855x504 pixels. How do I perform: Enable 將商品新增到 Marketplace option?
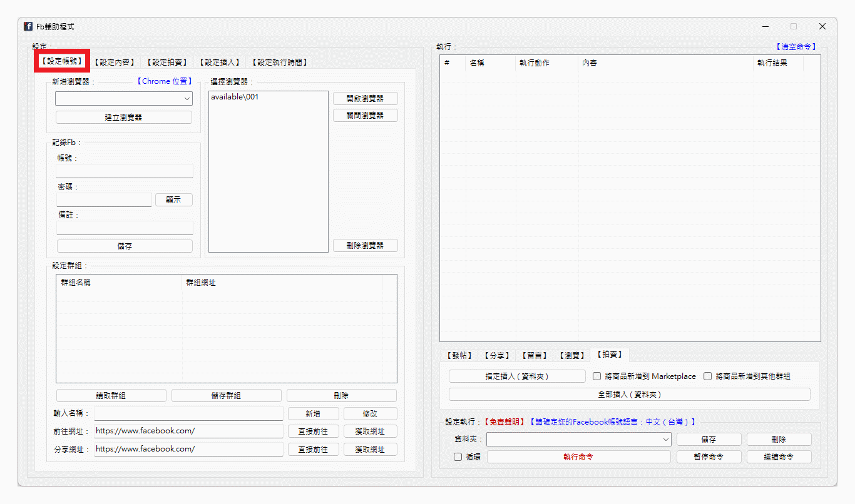coord(596,376)
